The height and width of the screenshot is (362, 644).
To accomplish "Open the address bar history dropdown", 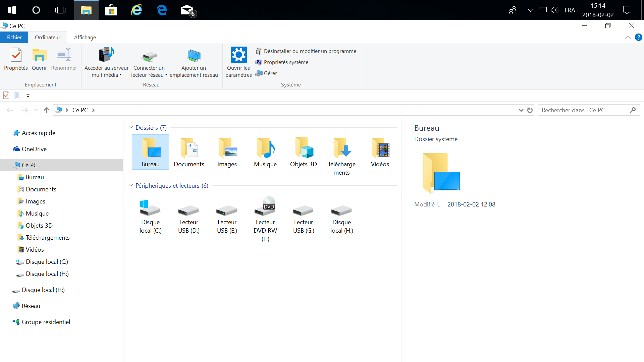I will (x=521, y=110).
